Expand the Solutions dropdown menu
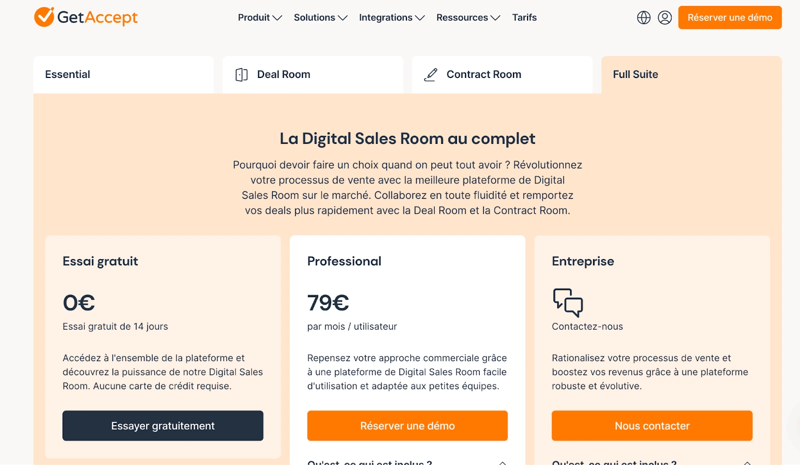 point(320,17)
